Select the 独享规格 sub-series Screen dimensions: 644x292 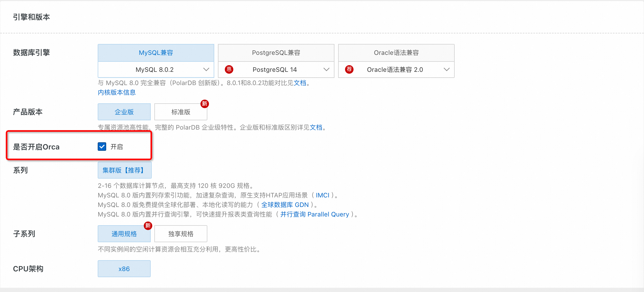(181, 234)
